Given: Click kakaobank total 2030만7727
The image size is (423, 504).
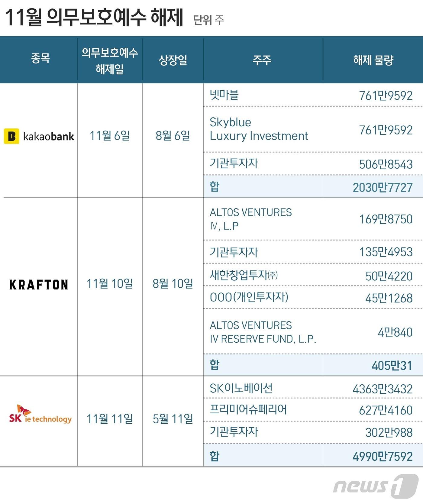Looking at the screenshot, I should pyautogui.click(x=382, y=187).
